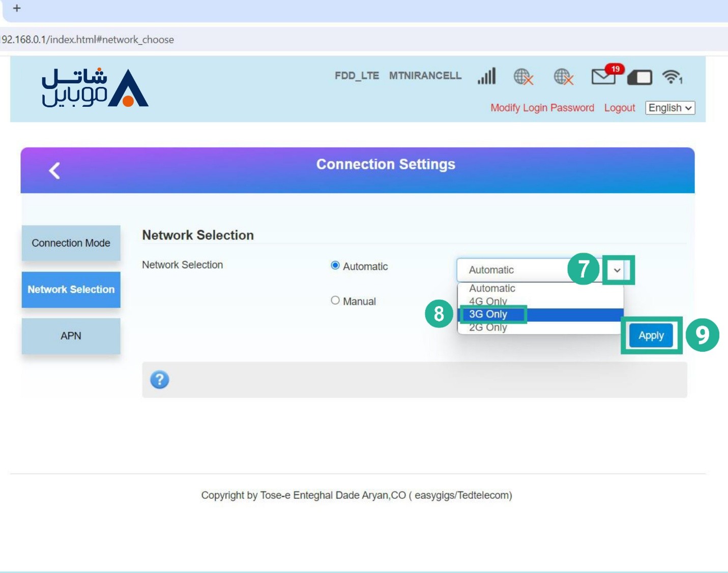
Task: Click the signal strength bars icon
Action: click(487, 76)
